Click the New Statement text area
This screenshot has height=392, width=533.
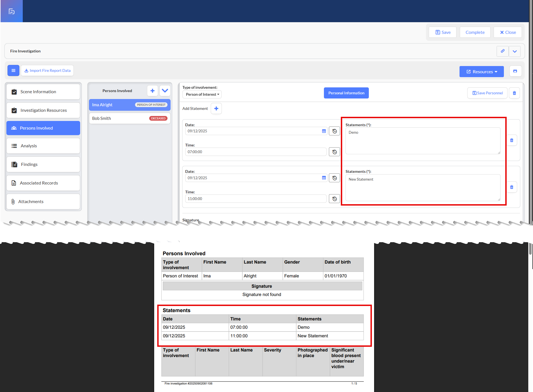pos(423,188)
